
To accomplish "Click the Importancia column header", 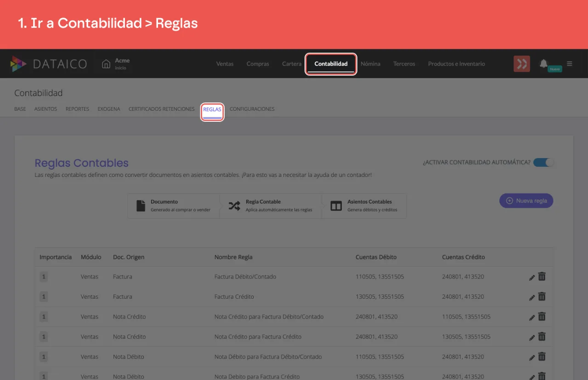I will pyautogui.click(x=56, y=257).
